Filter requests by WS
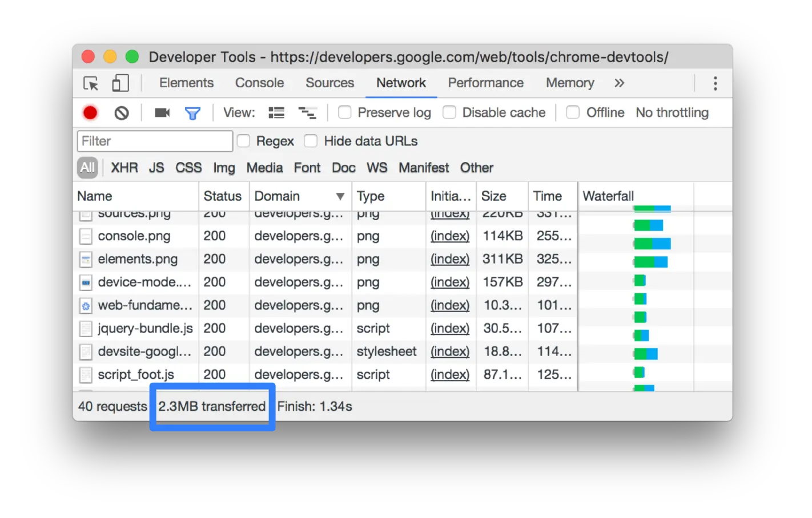812x518 pixels. (x=377, y=168)
